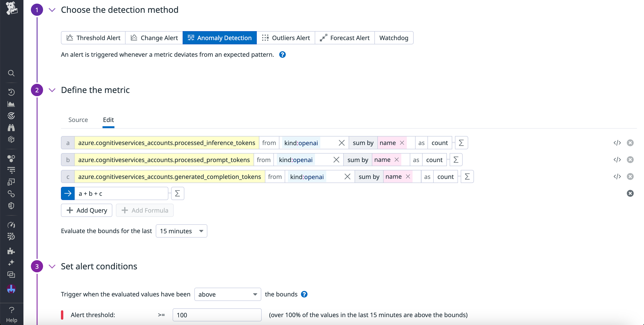Open the Security shield icon in sidebar
The width and height of the screenshot is (644, 325).
tap(11, 206)
